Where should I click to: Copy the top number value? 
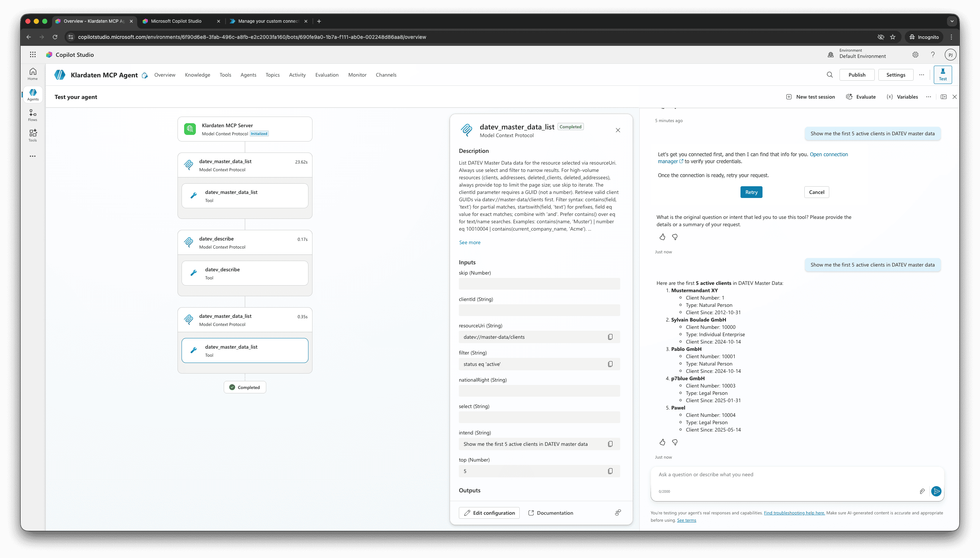click(x=610, y=471)
